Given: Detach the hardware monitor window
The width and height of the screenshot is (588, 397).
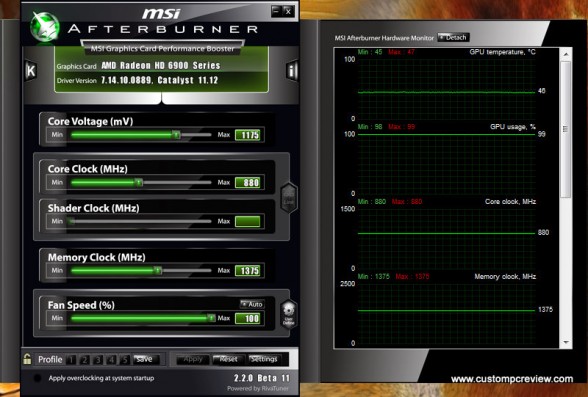Looking at the screenshot, I should [x=453, y=37].
